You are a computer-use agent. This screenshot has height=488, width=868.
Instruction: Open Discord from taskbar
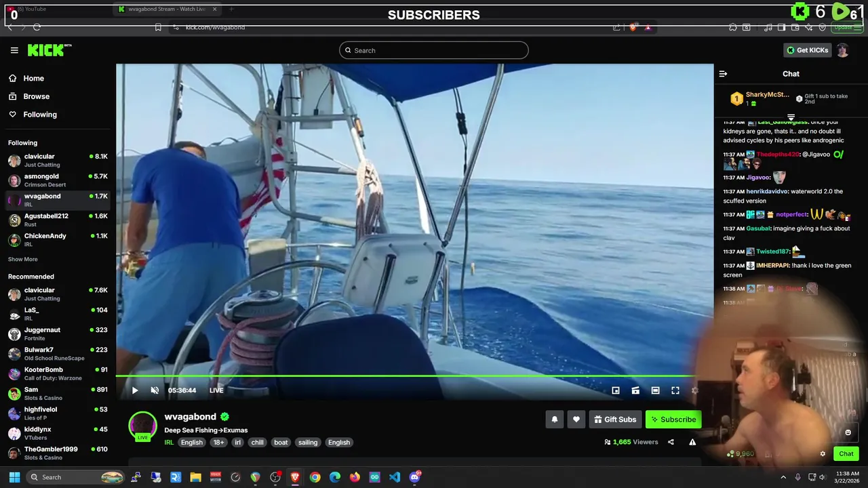coord(414,477)
